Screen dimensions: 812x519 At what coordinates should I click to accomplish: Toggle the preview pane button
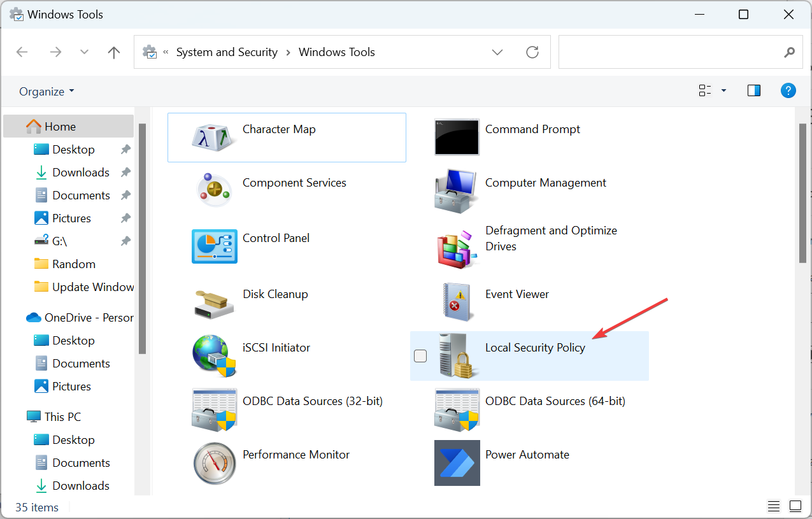coord(754,91)
